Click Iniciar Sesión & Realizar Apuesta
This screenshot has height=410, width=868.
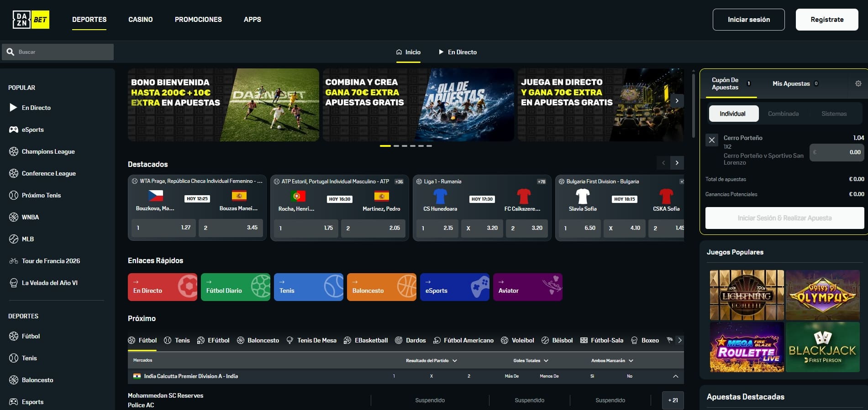[x=785, y=218]
